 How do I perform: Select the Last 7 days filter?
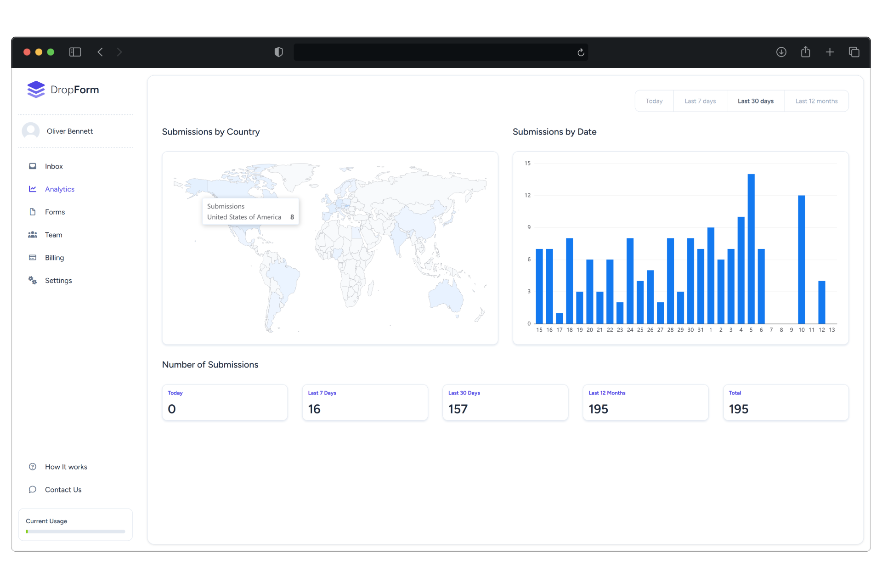tap(700, 101)
